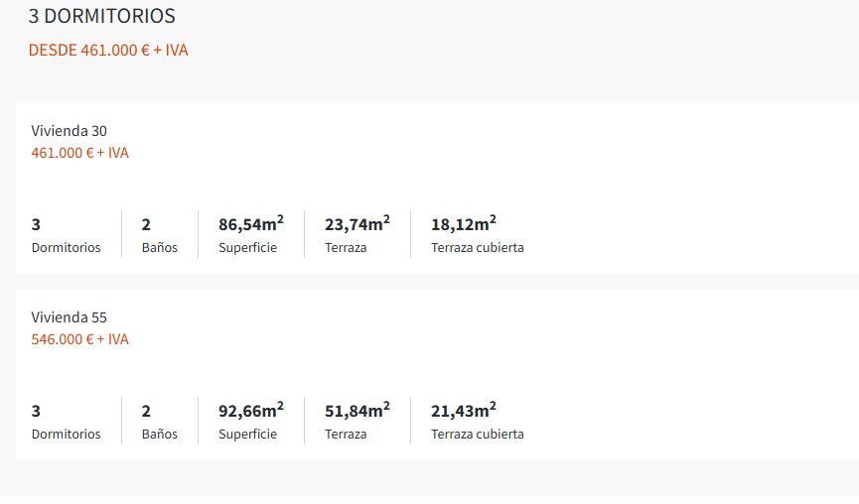Click Vivienda 30 price 461.000 € + IVA
This screenshot has width=859, height=504.
click(x=80, y=153)
